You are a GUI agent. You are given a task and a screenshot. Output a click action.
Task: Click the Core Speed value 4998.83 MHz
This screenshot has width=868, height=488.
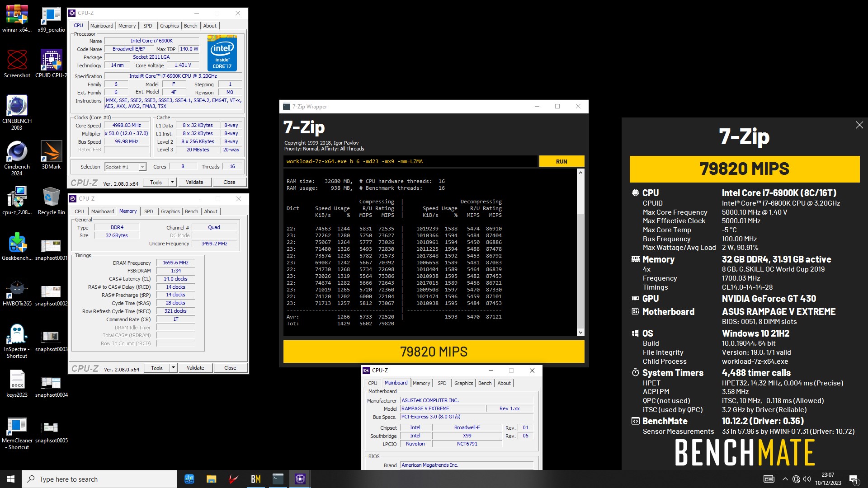tap(127, 126)
